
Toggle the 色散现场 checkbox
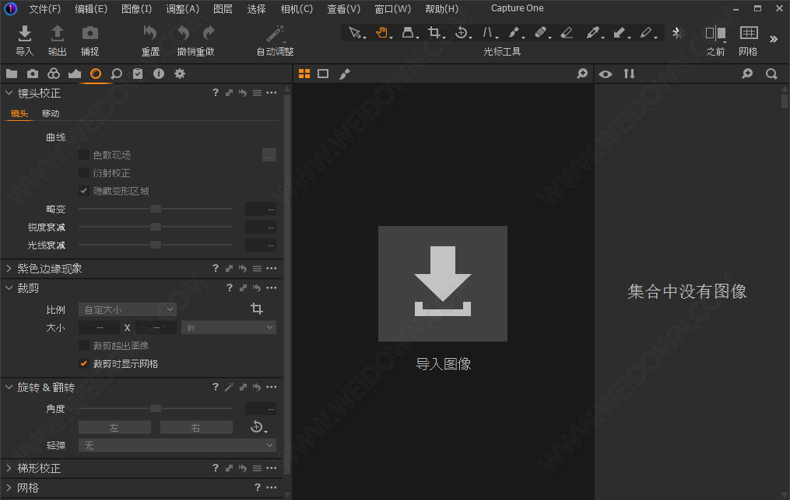pyautogui.click(x=84, y=155)
